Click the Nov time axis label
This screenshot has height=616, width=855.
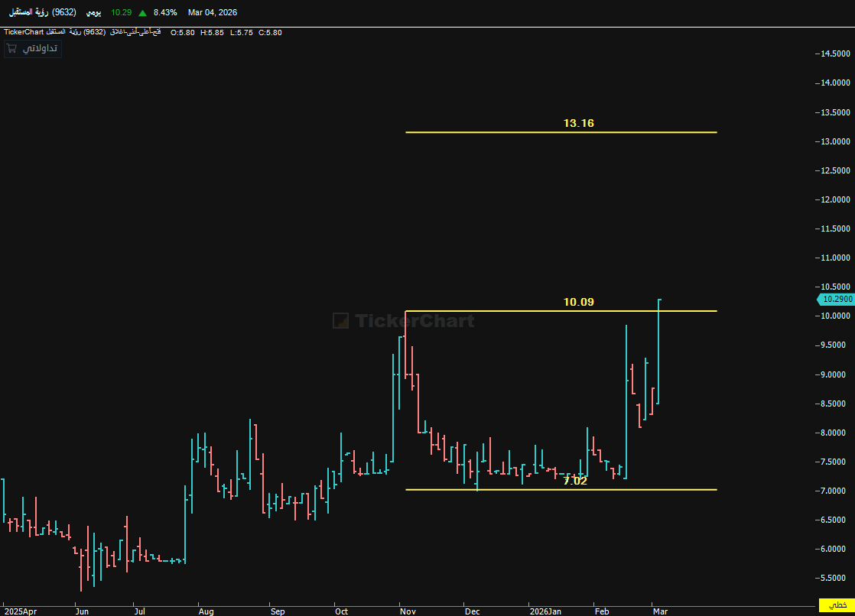pos(408,611)
